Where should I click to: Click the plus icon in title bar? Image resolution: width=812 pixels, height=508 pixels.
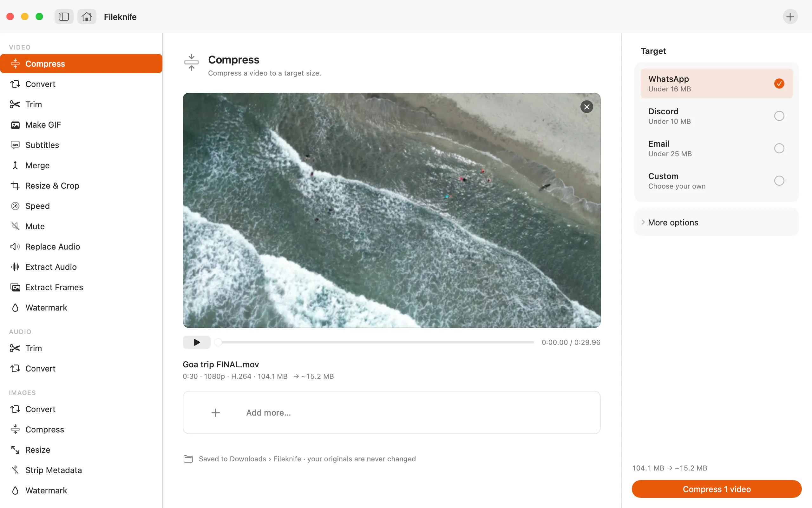coord(790,17)
